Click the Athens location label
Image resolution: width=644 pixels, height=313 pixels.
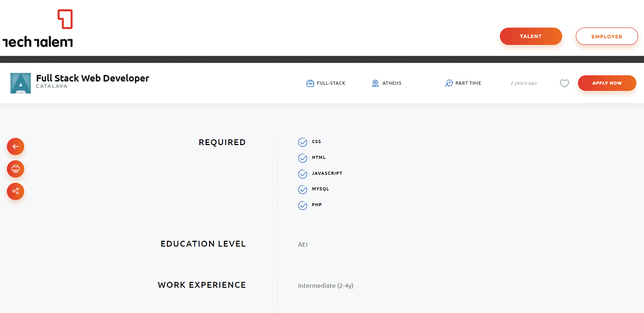tap(392, 83)
